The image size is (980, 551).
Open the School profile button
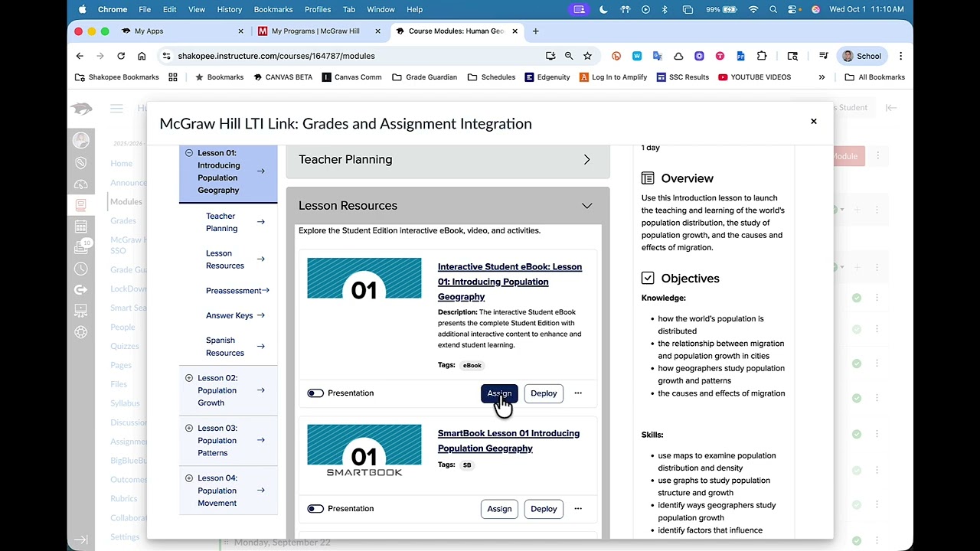point(862,56)
